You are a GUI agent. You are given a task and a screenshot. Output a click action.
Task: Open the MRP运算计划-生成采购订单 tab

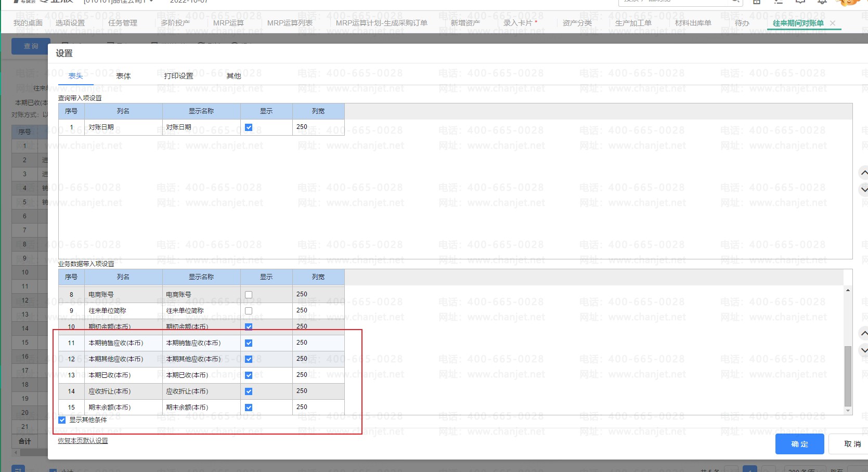[382, 23]
